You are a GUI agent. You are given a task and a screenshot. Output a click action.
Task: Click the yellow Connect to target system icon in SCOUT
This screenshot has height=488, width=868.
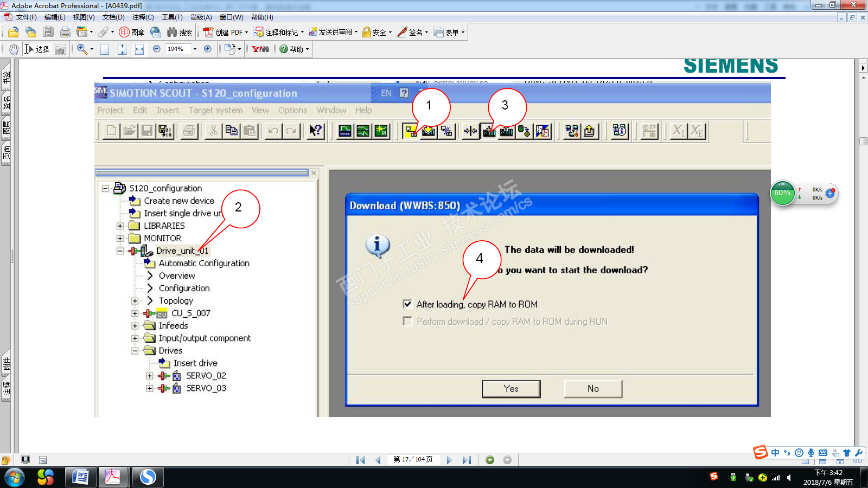[x=411, y=131]
